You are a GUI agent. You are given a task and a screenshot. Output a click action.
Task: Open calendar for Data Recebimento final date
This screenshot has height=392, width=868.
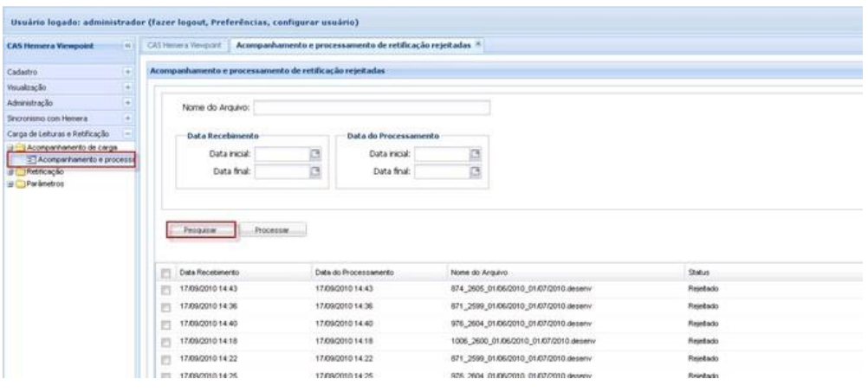pos(315,171)
